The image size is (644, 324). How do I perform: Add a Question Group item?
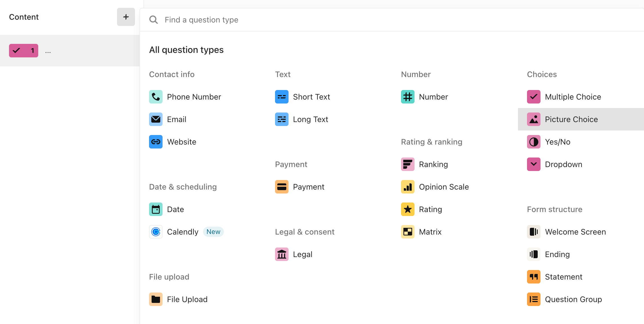point(581,299)
